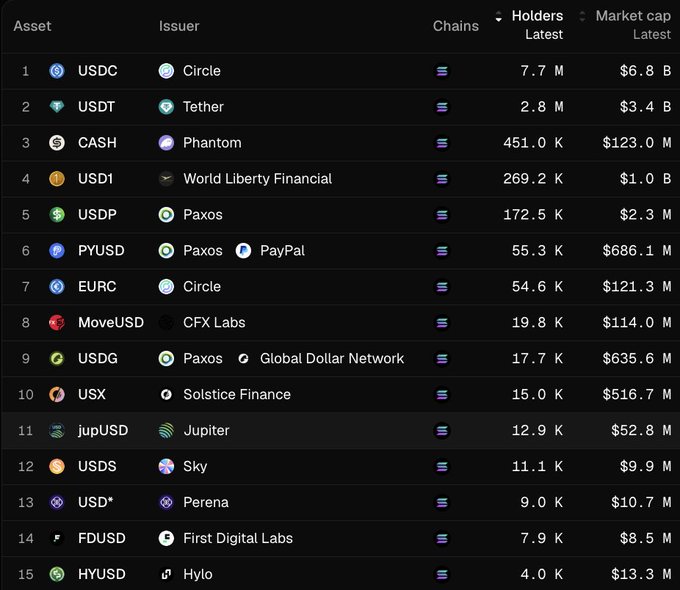Click the Hylo issuer logo

(x=166, y=575)
